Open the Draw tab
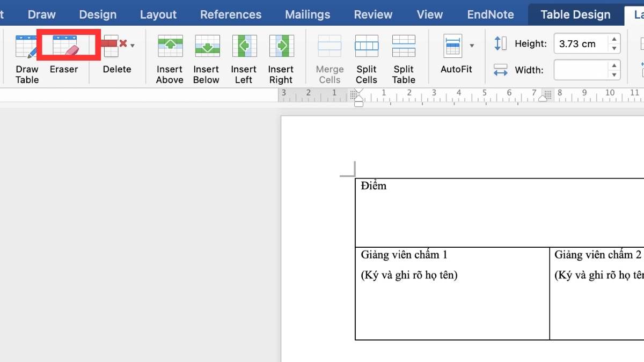Screen dimensions: 644x362 [x=41, y=14]
